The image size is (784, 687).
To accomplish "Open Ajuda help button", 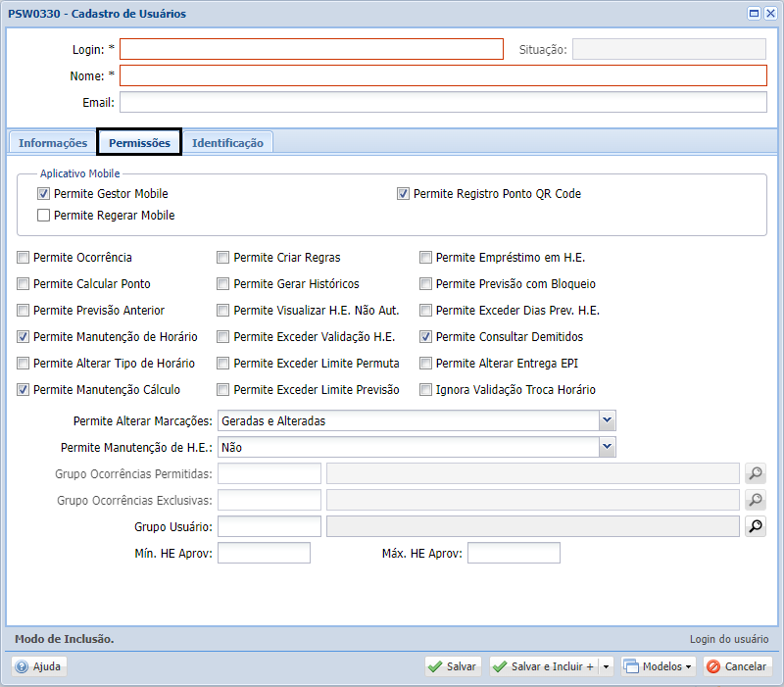I will click(39, 666).
